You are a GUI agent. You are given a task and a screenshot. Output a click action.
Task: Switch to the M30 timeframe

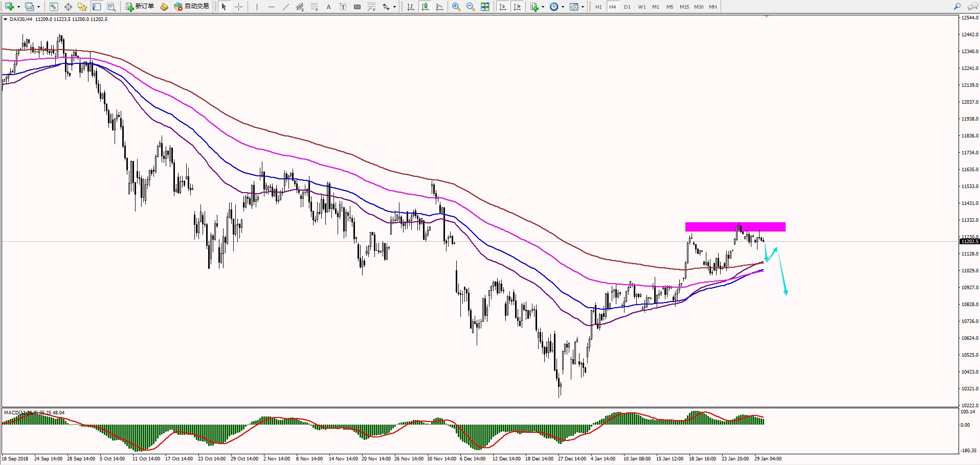coord(699,7)
